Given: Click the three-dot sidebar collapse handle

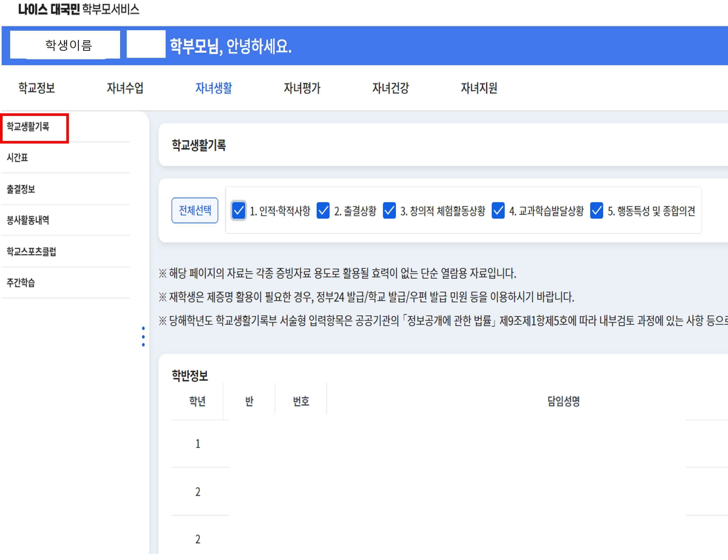Looking at the screenshot, I should point(143,337).
